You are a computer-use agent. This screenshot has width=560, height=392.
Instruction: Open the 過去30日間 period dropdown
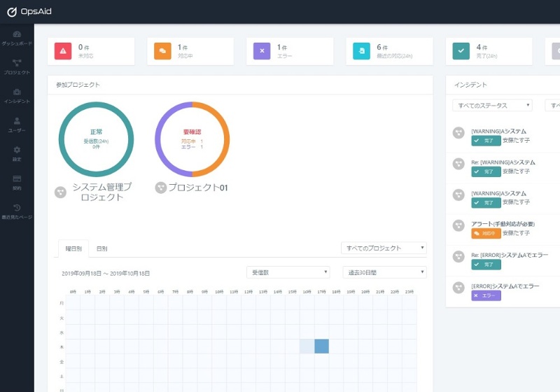384,272
